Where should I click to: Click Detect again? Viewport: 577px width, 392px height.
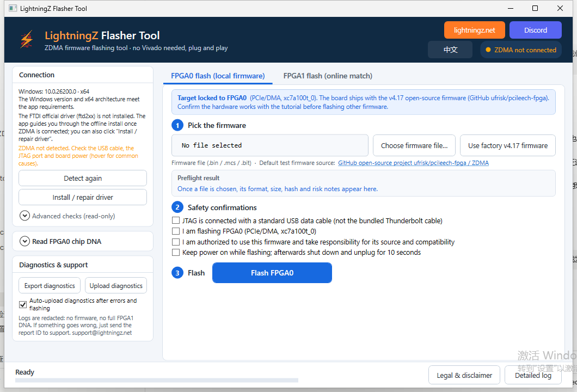point(83,178)
